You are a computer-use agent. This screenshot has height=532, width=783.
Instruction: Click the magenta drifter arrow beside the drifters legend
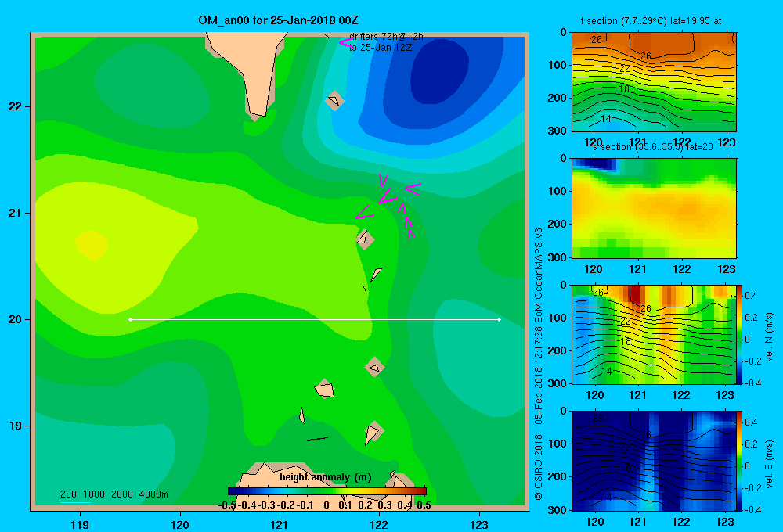pos(346,42)
